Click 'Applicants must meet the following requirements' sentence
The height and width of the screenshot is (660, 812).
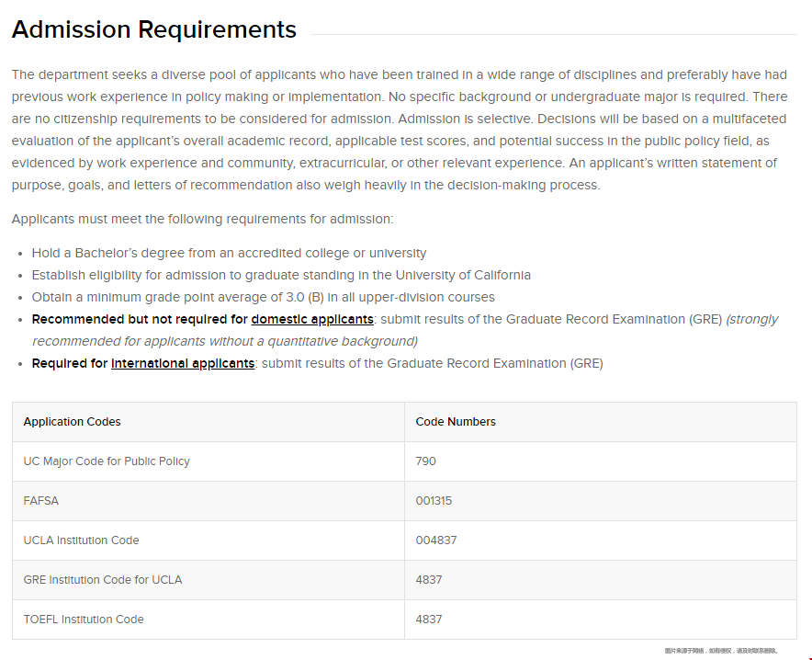pyautogui.click(x=202, y=219)
